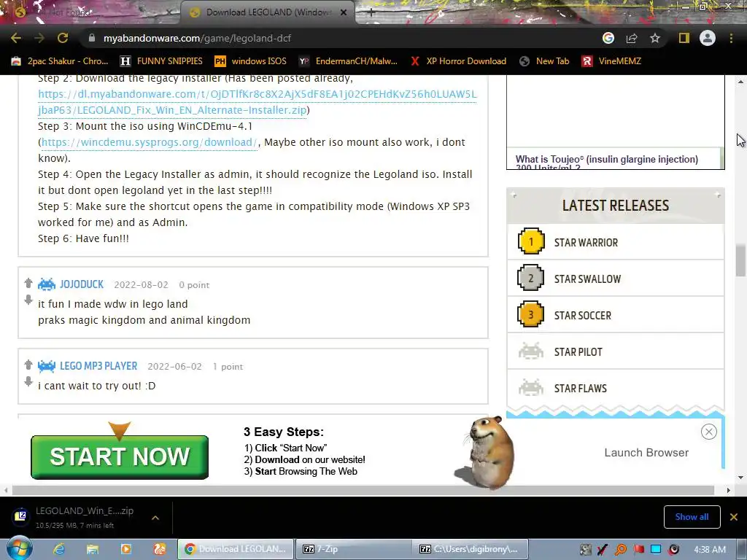The image size is (747, 560).
Task: Click the horizontal scrollbar thumb
Action: (x=363, y=490)
